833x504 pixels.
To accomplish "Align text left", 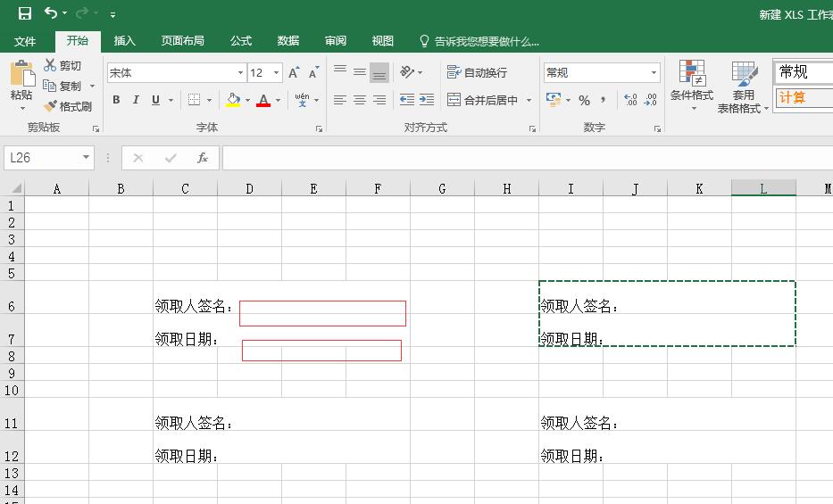I will click(x=340, y=100).
